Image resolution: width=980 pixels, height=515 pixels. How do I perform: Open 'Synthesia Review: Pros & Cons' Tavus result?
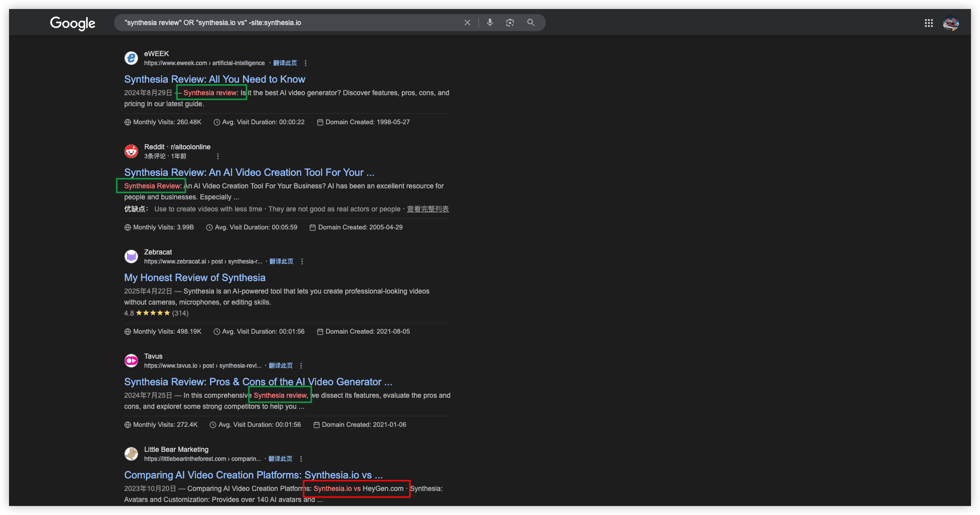(x=258, y=382)
